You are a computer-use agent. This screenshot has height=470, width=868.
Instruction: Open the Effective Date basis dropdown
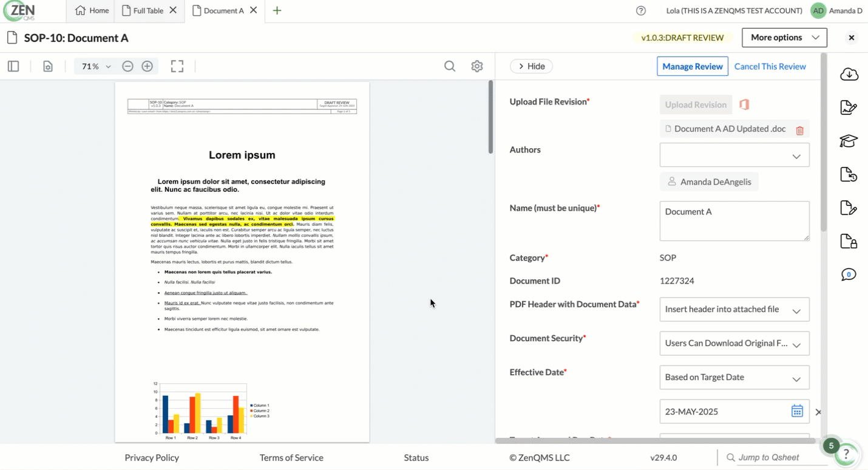(734, 378)
